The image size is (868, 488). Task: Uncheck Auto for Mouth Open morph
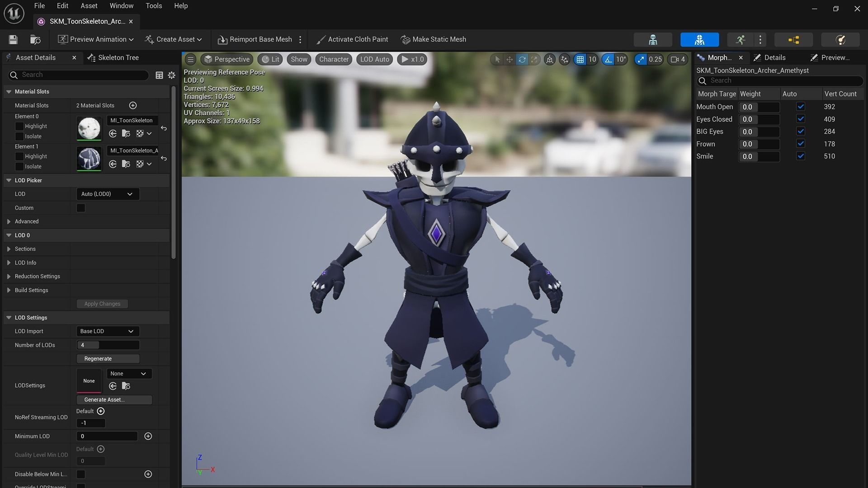801,107
